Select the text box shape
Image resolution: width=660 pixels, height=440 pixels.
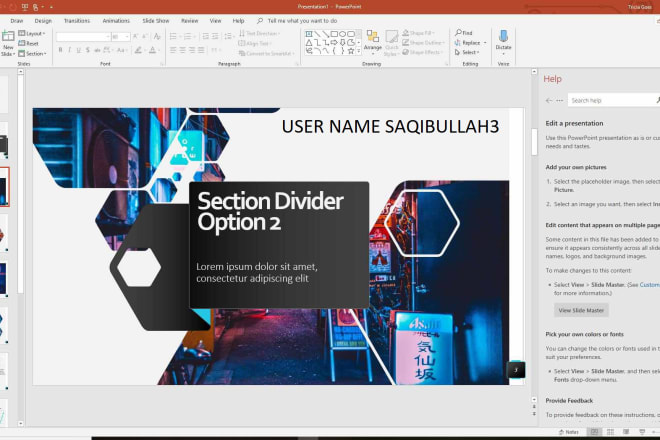tap(309, 34)
